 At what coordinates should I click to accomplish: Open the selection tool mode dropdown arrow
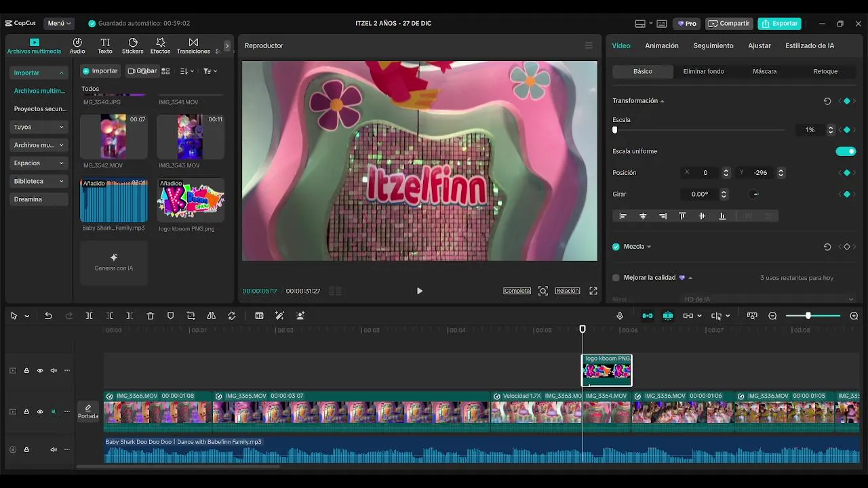click(27, 316)
